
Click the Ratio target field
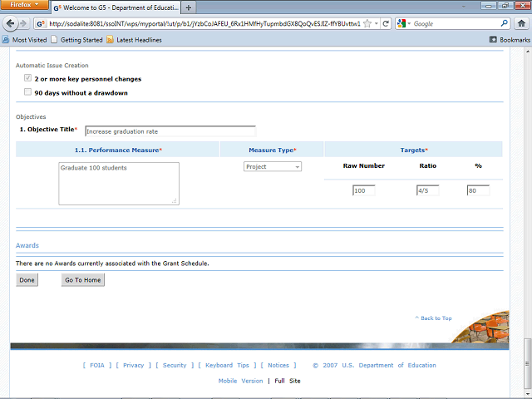(427, 190)
